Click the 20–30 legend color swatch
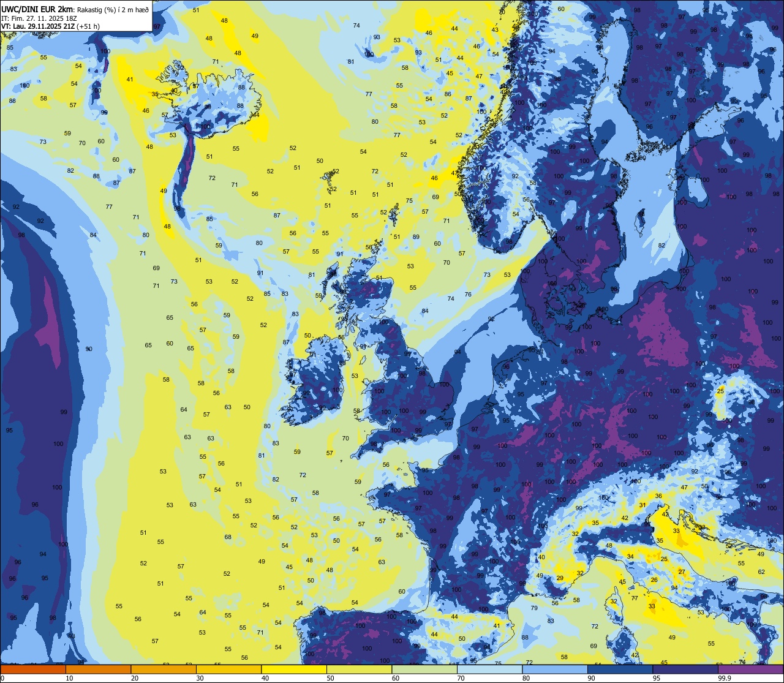 coord(164,669)
